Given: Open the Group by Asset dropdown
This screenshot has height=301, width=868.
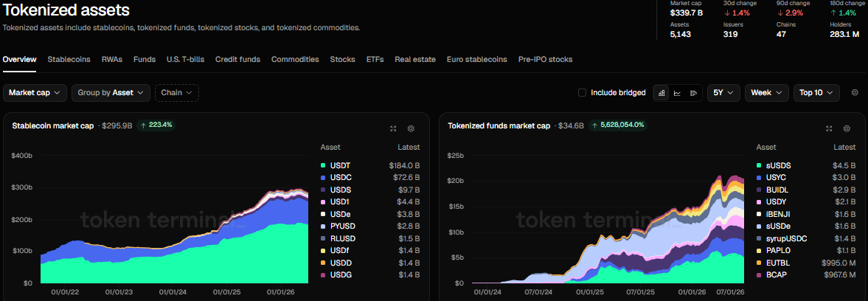Looking at the screenshot, I should pyautogui.click(x=111, y=93).
